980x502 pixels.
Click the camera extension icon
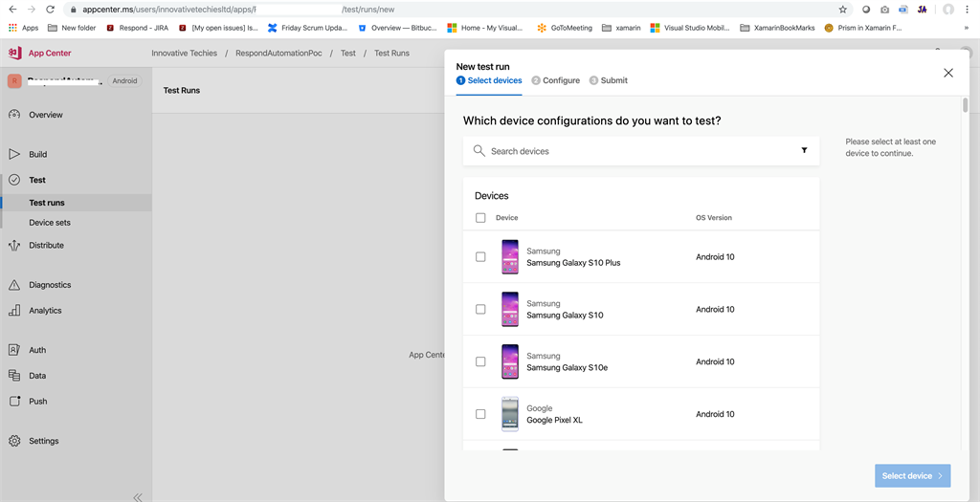(x=884, y=10)
